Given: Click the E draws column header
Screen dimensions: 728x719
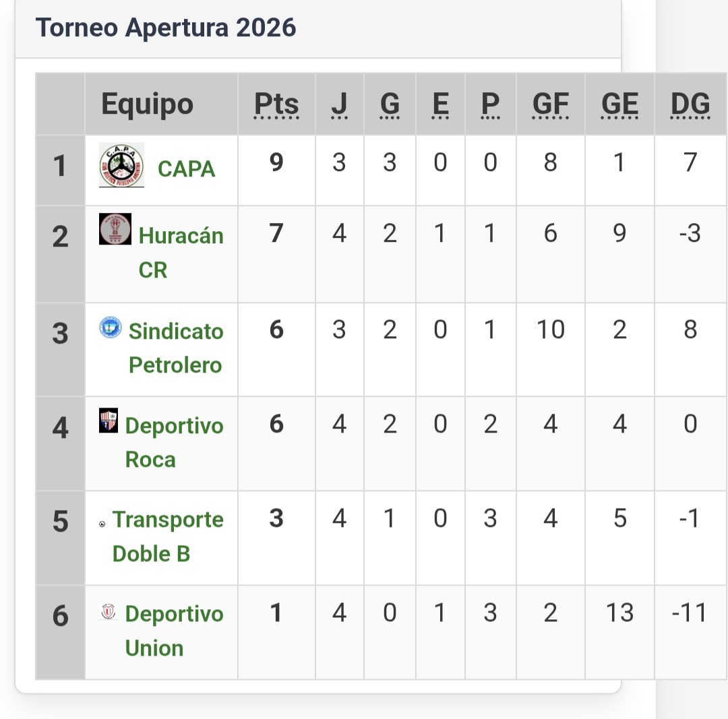Looking at the screenshot, I should pyautogui.click(x=440, y=104).
